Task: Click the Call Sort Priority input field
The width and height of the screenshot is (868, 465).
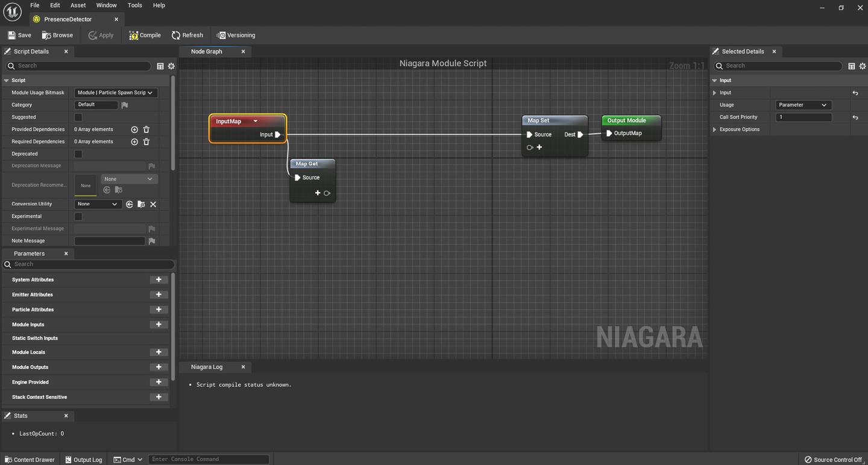Action: tap(804, 117)
